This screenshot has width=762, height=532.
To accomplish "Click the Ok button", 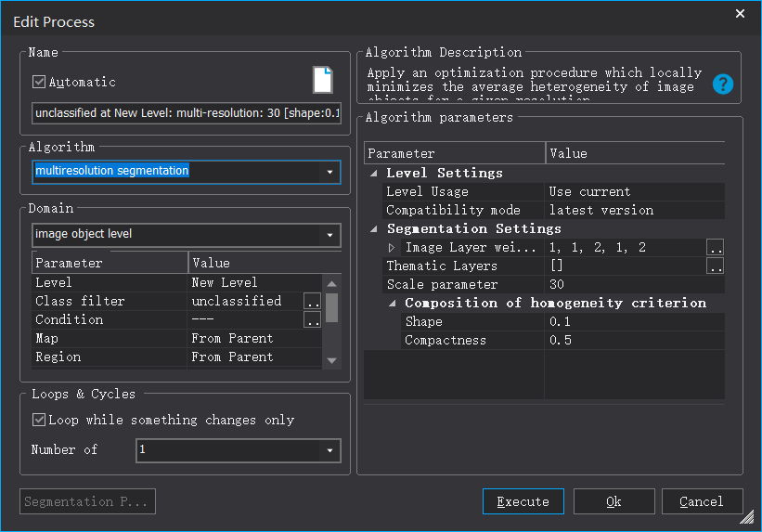I will (613, 501).
